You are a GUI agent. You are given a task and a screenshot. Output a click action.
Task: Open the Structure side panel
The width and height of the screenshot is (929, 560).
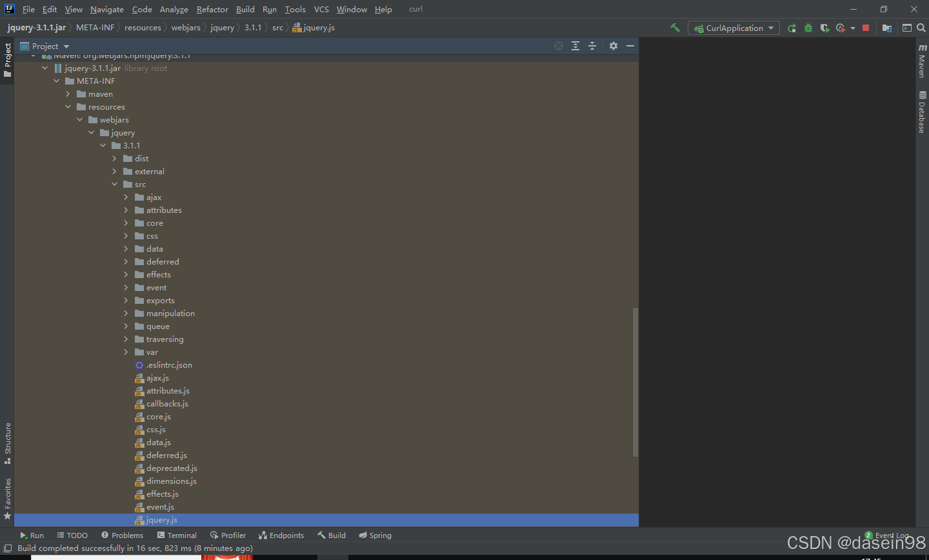(x=8, y=443)
